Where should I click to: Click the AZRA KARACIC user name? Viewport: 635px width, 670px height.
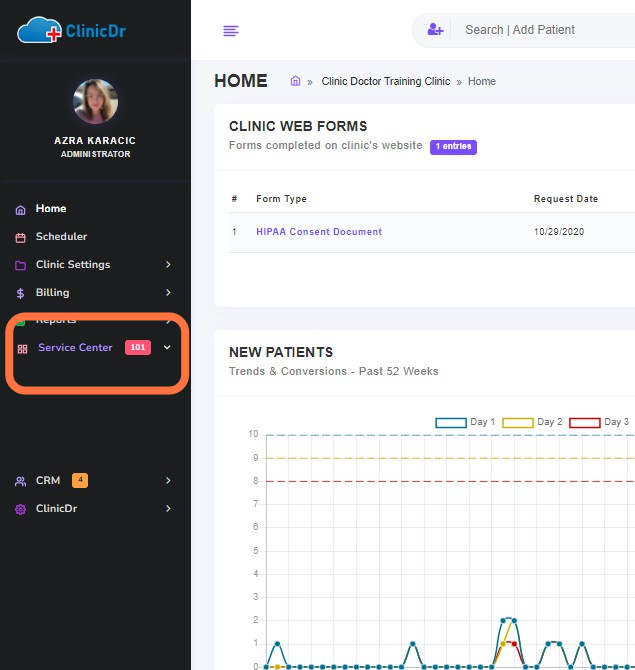tap(95, 141)
